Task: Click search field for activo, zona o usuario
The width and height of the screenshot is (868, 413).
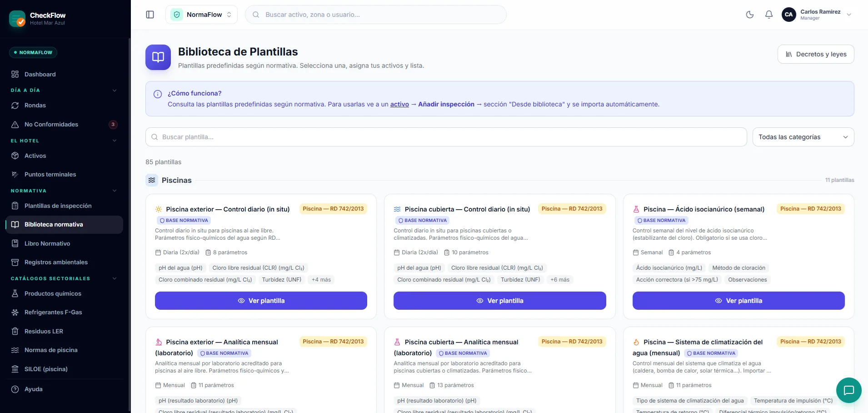Action: 376,15
